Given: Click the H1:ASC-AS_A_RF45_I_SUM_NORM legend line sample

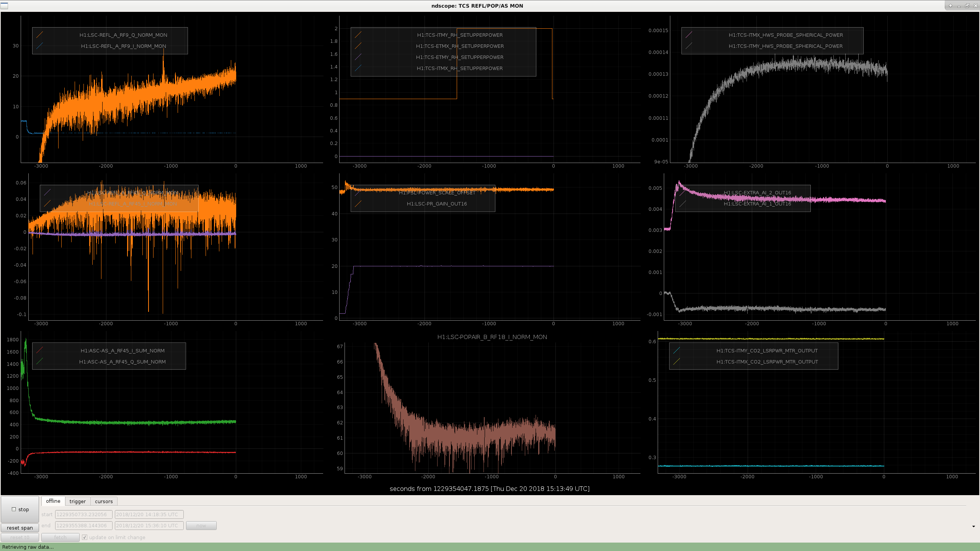Looking at the screenshot, I should click(x=39, y=350).
